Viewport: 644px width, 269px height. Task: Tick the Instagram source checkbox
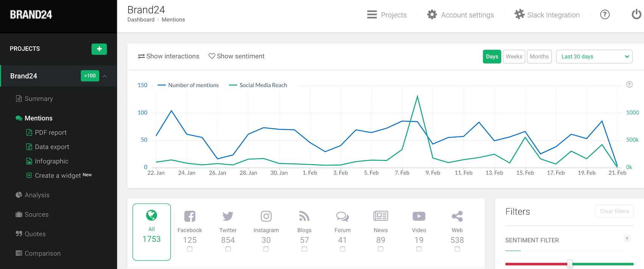point(266,249)
